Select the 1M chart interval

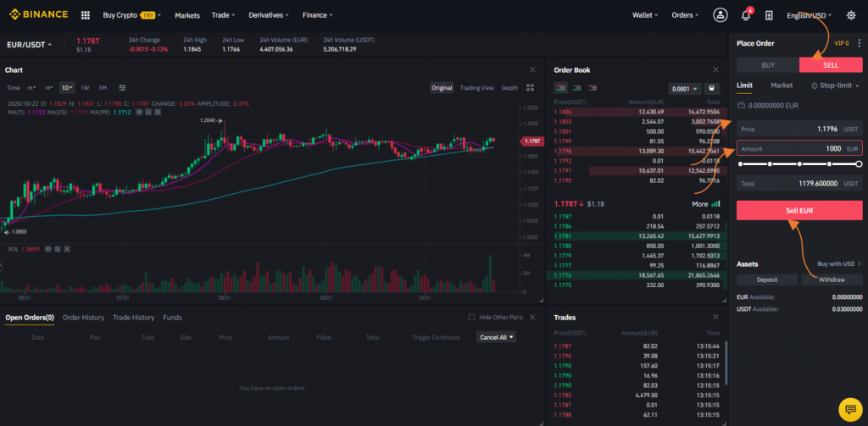tap(103, 87)
